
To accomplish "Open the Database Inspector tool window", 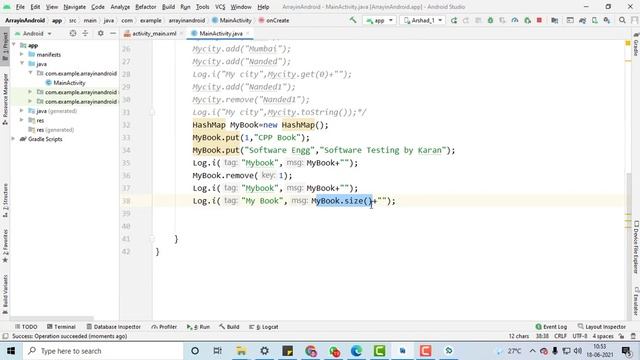I will 113,327.
